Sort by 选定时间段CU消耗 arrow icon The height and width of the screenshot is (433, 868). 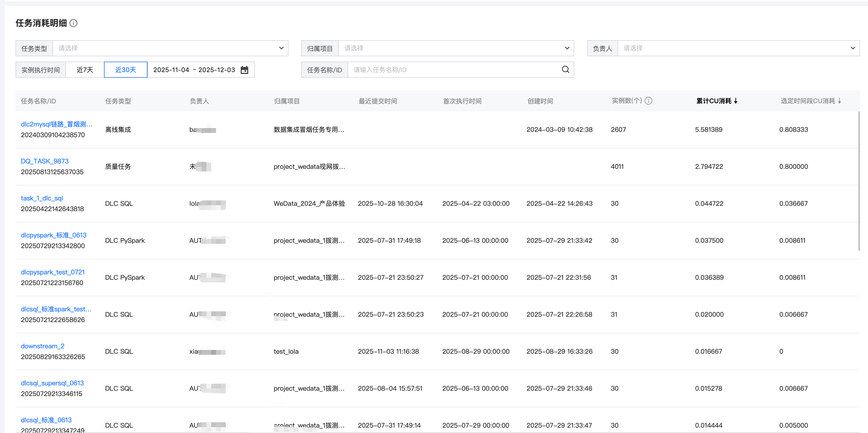[x=839, y=101]
